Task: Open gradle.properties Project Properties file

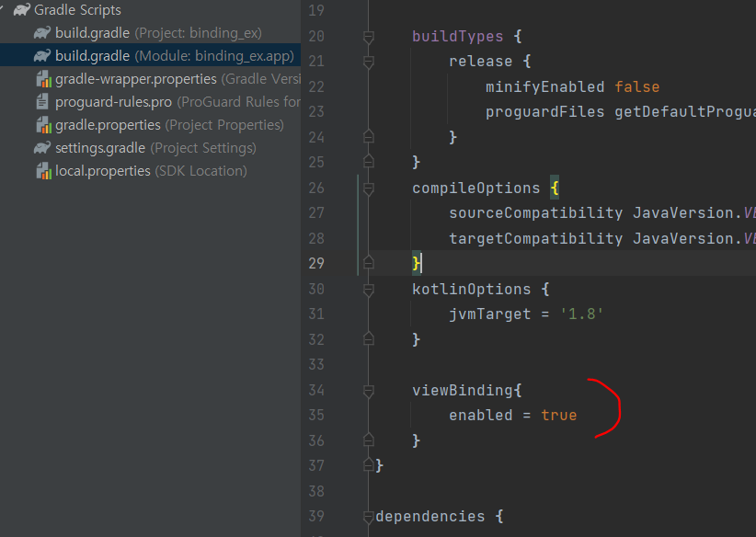Action: pyautogui.click(x=160, y=125)
